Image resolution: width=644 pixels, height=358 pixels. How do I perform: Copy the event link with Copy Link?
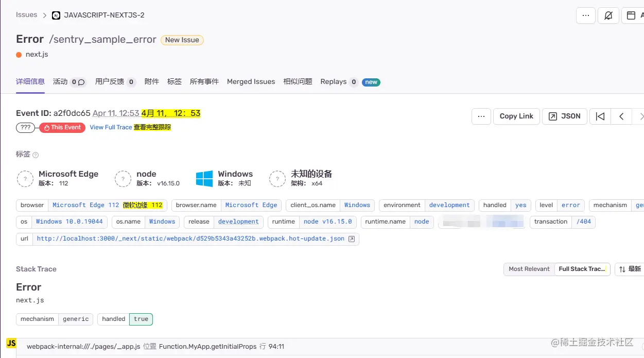coord(516,116)
